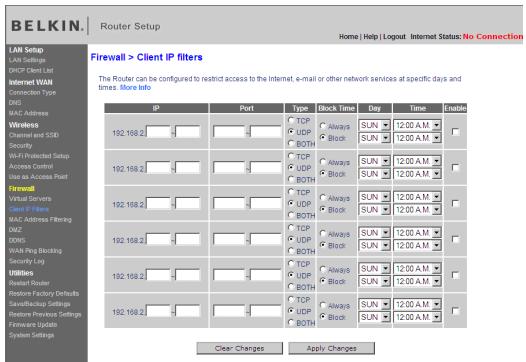Image resolution: width=526 pixels, height=362 pixels.
Task: Open first row end time dropdown
Action: 417,138
